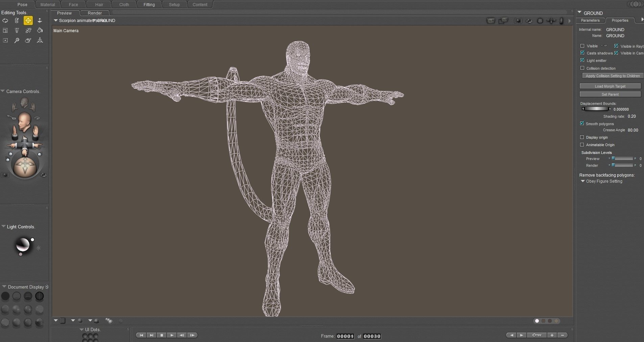Adjust the Preview subdivision level slider
The width and height of the screenshot is (644, 342).
[x=622, y=158]
